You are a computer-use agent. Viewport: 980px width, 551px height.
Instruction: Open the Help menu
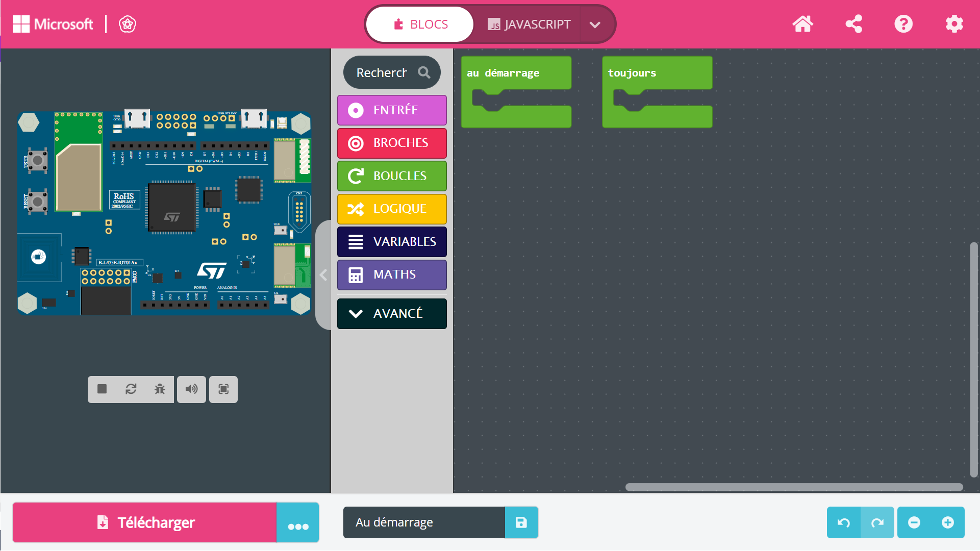coord(903,23)
